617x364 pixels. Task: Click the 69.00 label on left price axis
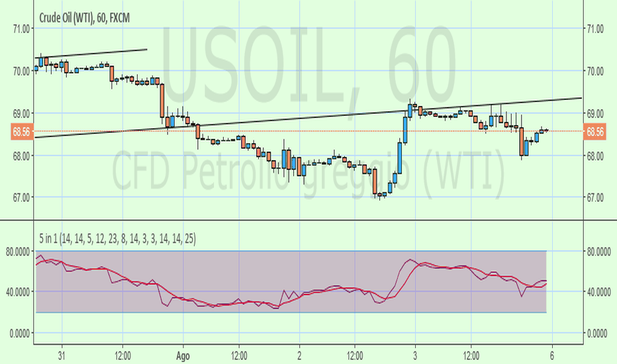pyautogui.click(x=21, y=114)
